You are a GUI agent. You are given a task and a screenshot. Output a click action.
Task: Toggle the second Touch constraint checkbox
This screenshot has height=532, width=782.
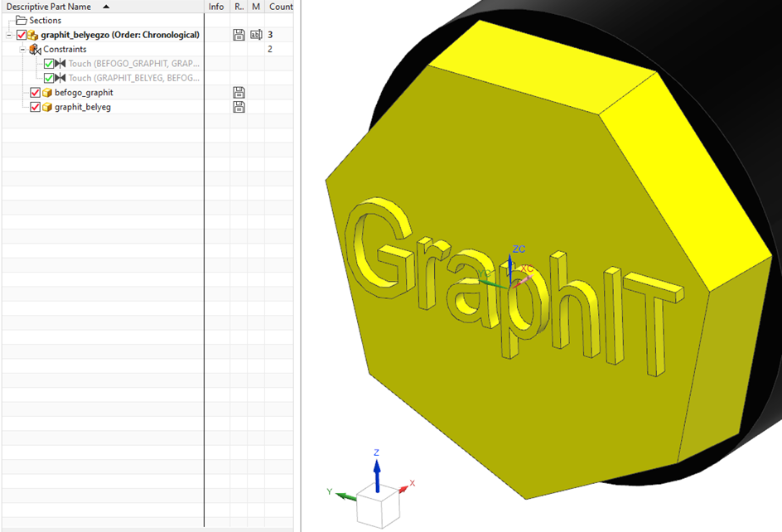49,78
